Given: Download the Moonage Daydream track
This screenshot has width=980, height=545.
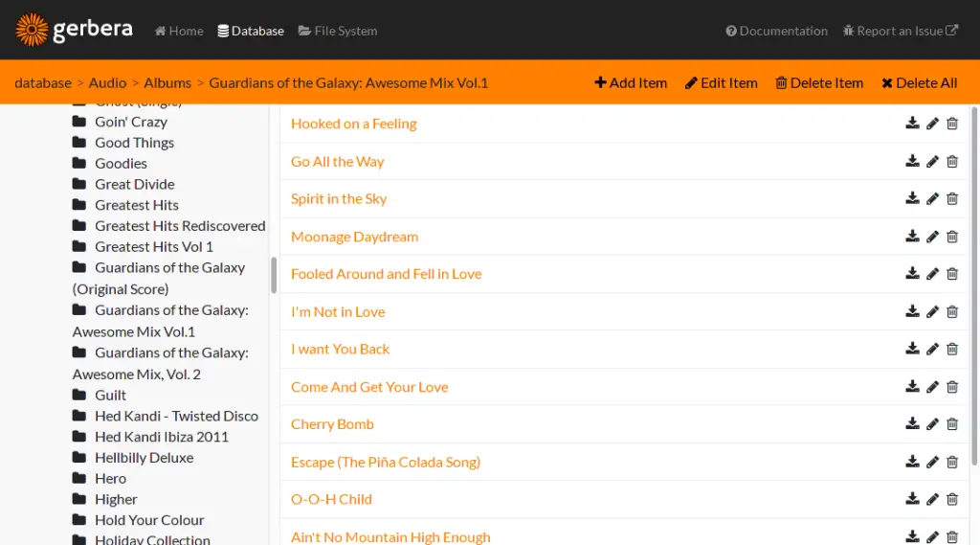Looking at the screenshot, I should 912,237.
